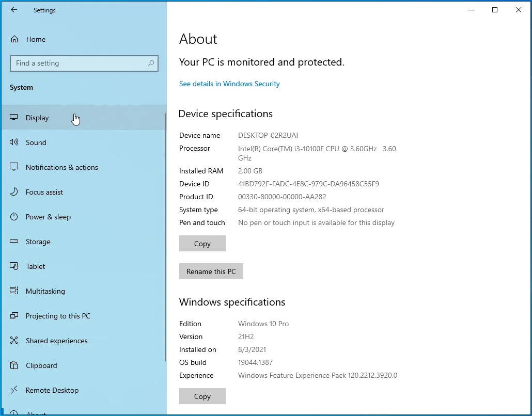Click the back arrow in Settings
The width and height of the screenshot is (532, 416).
14,10
